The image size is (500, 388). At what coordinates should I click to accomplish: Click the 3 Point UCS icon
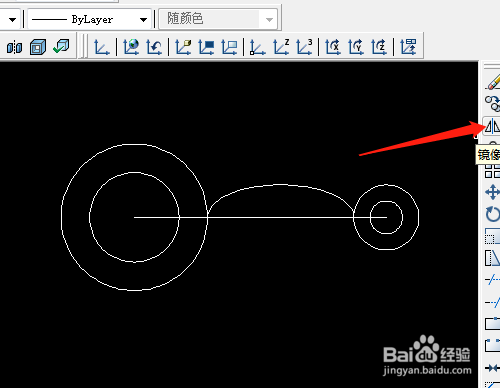[304, 47]
